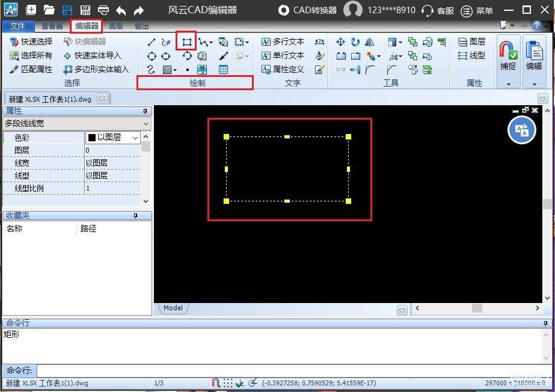This screenshot has height=392, width=555.
Task: Switch to the 查看器 ribbon tab
Action: [52, 26]
